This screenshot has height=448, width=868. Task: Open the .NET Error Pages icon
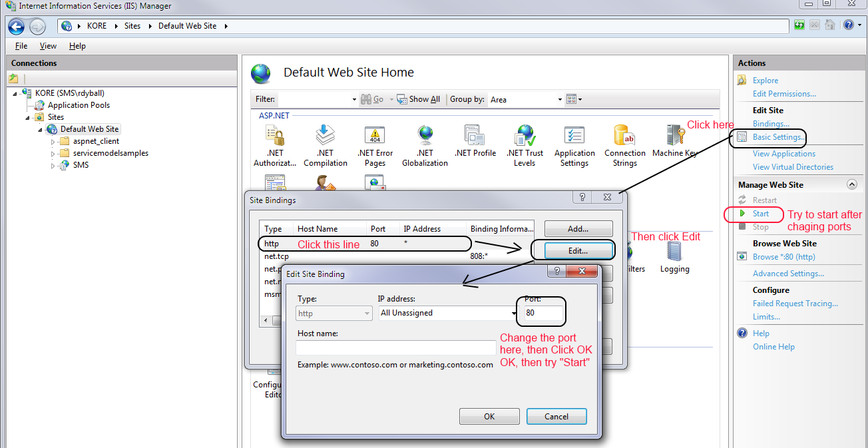(x=375, y=136)
